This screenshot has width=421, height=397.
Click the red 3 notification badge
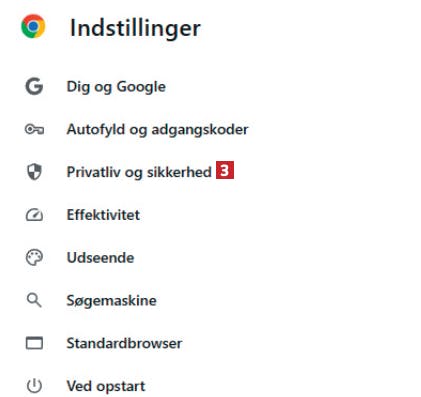(x=225, y=170)
